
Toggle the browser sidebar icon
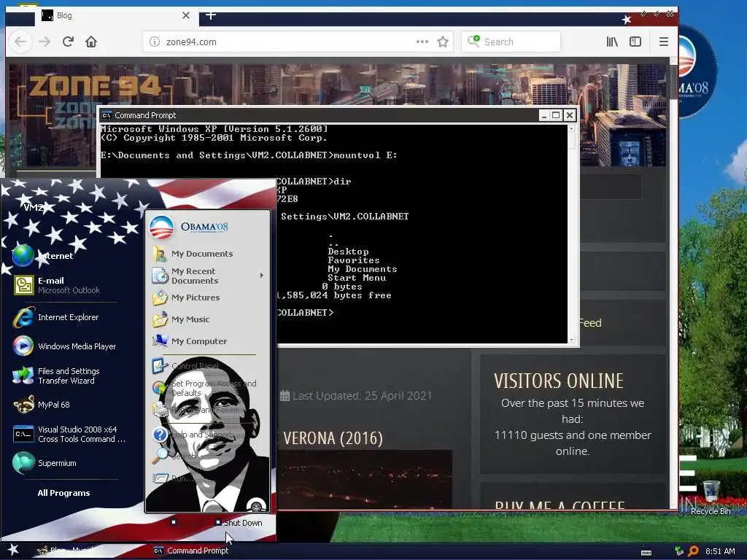pyautogui.click(x=635, y=42)
